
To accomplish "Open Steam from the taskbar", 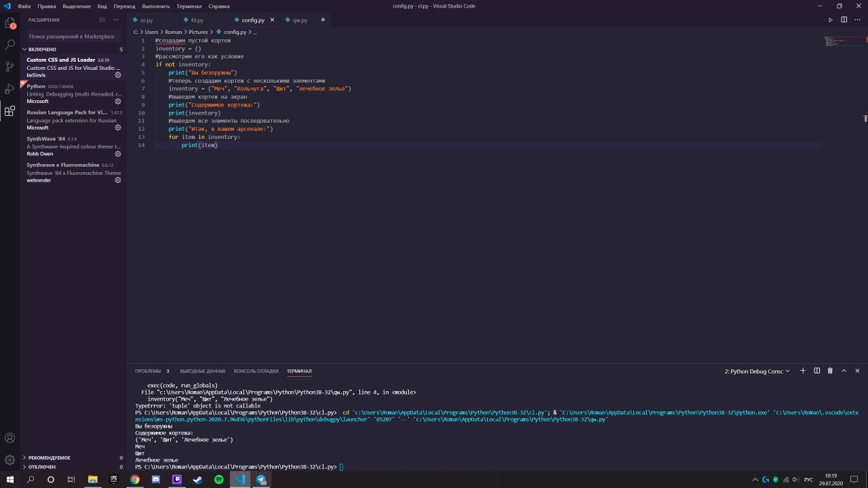I will click(198, 479).
